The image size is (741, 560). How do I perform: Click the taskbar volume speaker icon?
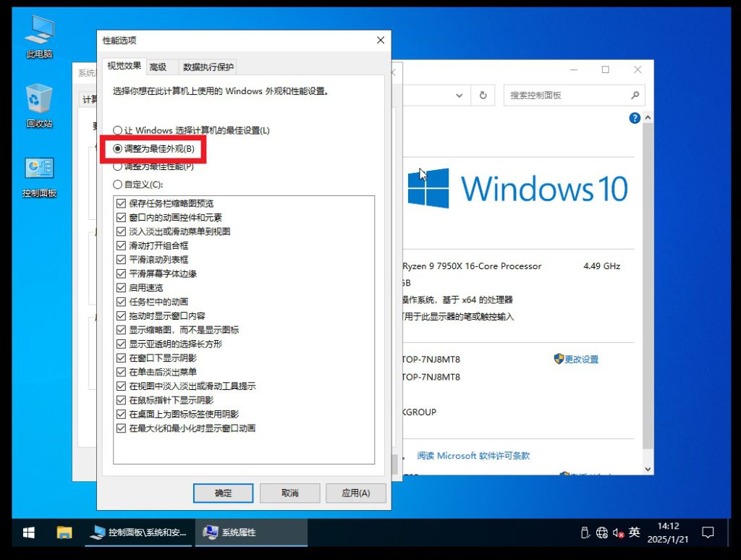(617, 533)
